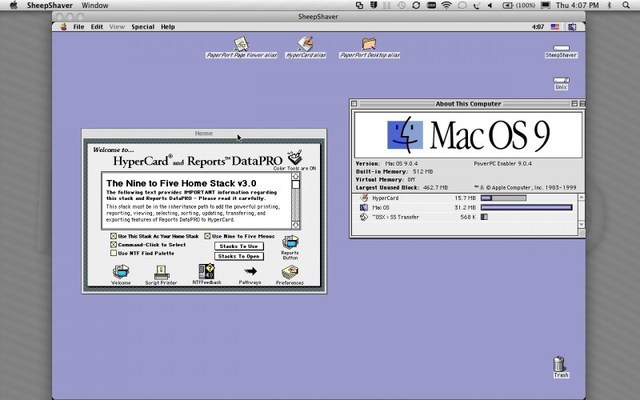Click the HyperCard icon in memory list
Image resolution: width=640 pixels, height=400 pixels.
(364, 198)
